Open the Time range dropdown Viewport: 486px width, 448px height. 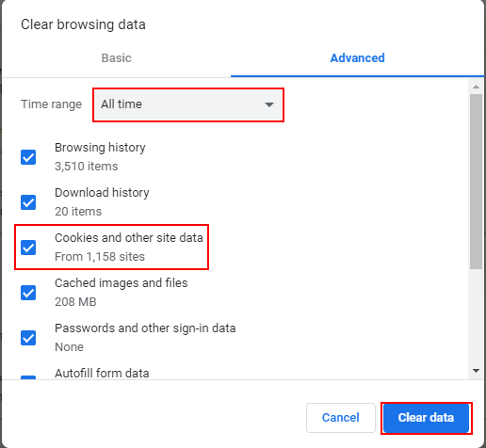click(188, 104)
